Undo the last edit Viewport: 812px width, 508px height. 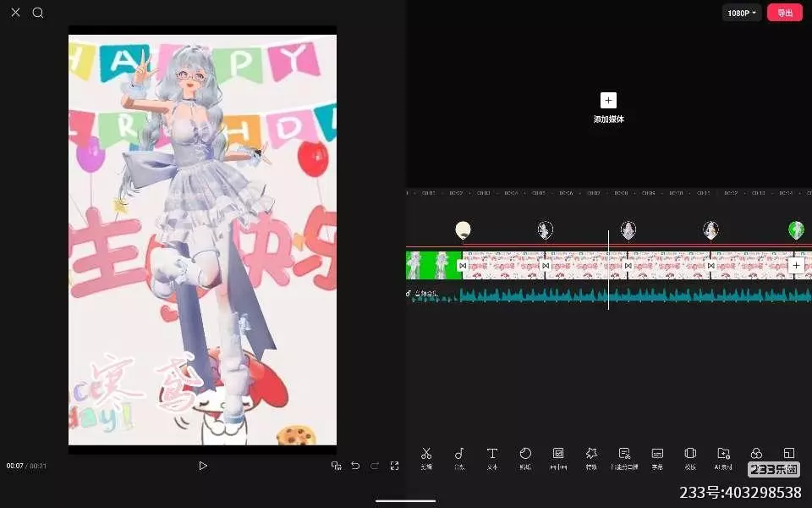tap(355, 466)
